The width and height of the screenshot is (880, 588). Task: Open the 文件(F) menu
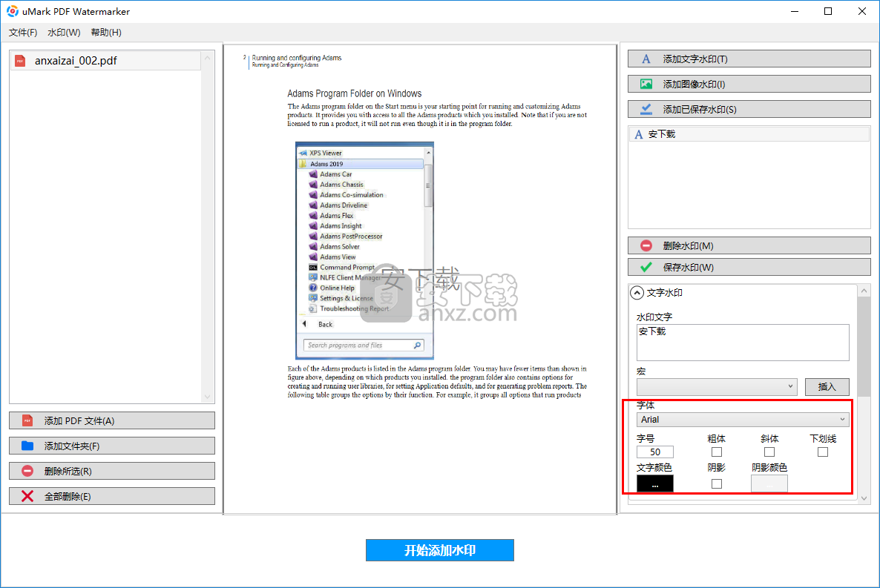click(23, 33)
